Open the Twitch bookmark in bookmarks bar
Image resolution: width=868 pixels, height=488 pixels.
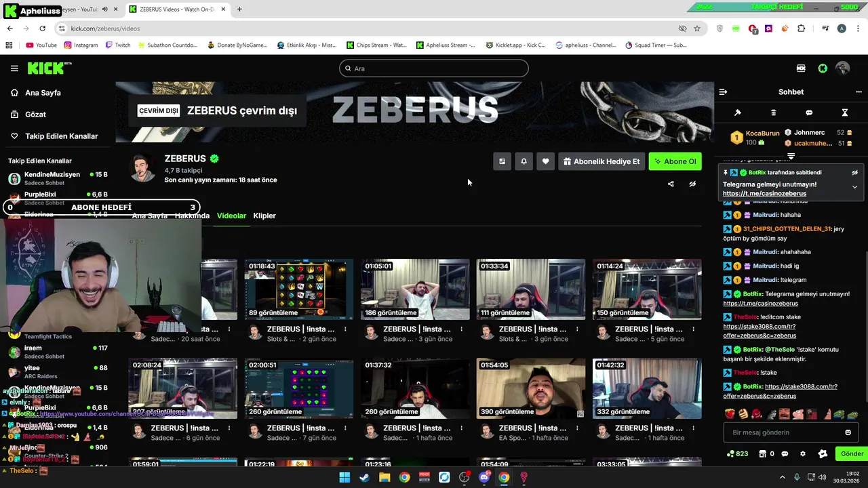118,45
